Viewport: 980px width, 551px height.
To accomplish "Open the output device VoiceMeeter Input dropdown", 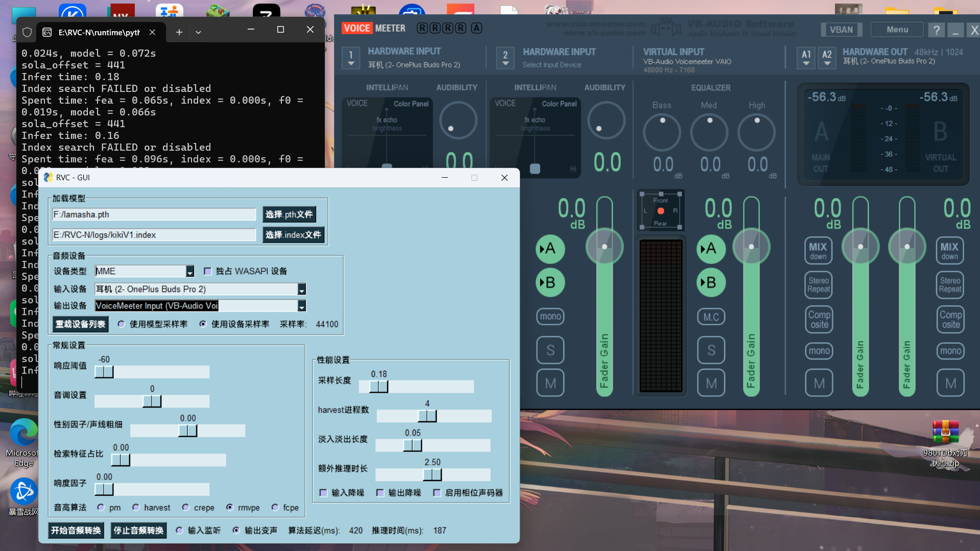I will [x=302, y=306].
